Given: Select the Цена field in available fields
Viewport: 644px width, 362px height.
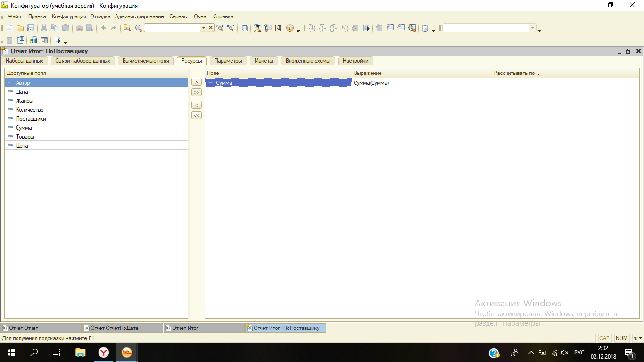Looking at the screenshot, I should (x=96, y=146).
